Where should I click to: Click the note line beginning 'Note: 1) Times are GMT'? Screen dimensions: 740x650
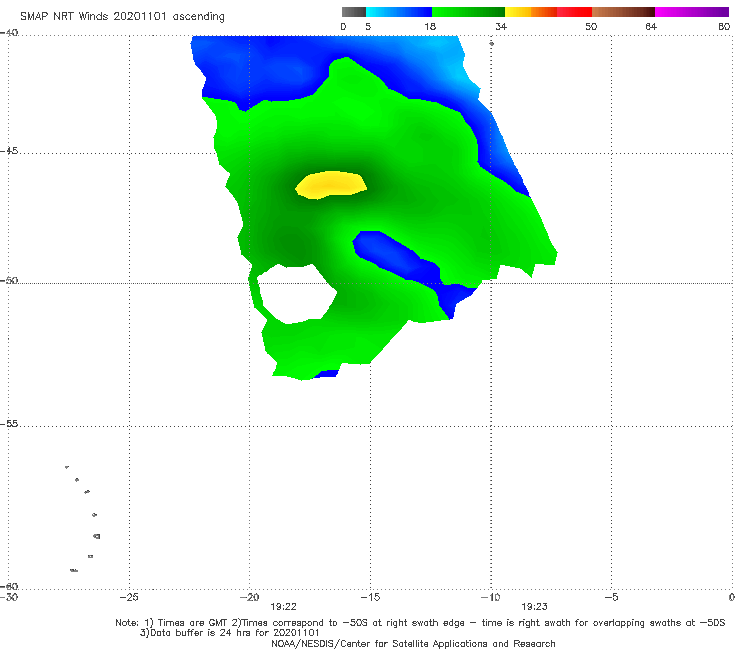[x=420, y=623]
